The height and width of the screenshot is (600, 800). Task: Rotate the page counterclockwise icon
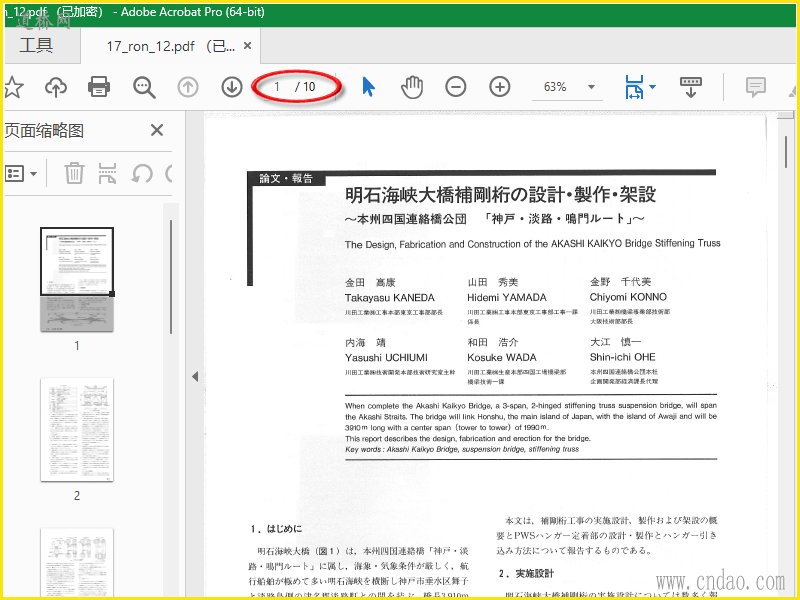pyautogui.click(x=142, y=173)
